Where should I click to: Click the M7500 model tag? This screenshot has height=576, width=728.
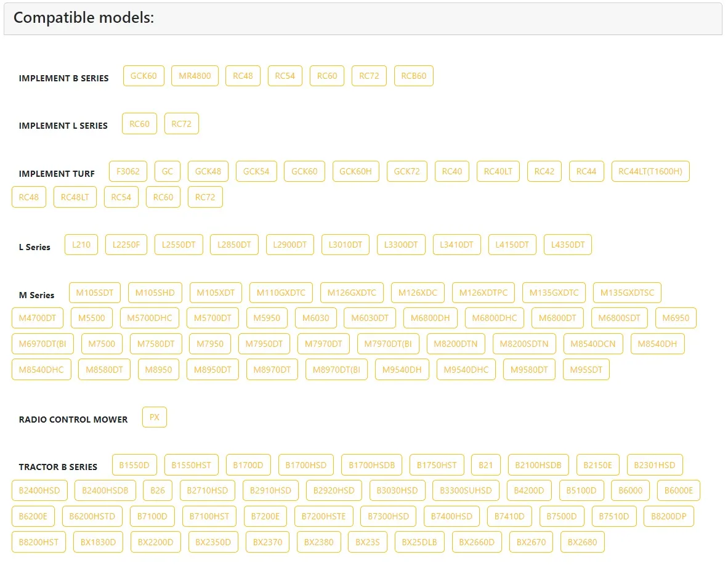[101, 344]
